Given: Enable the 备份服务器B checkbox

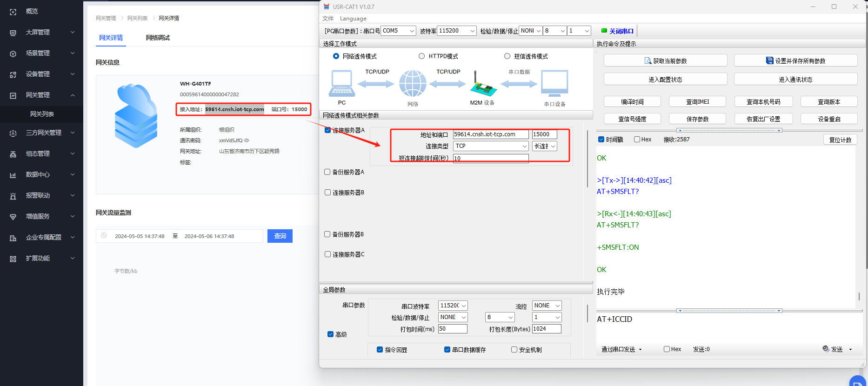Looking at the screenshot, I should click(327, 234).
